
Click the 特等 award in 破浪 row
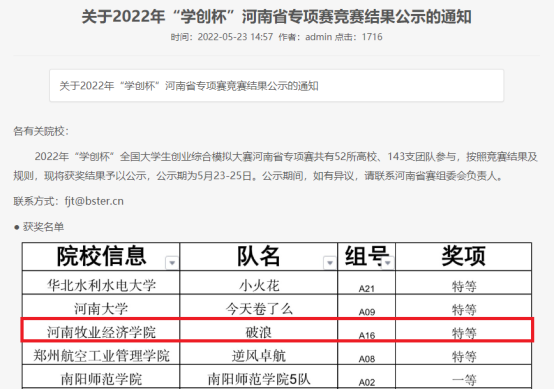(463, 330)
